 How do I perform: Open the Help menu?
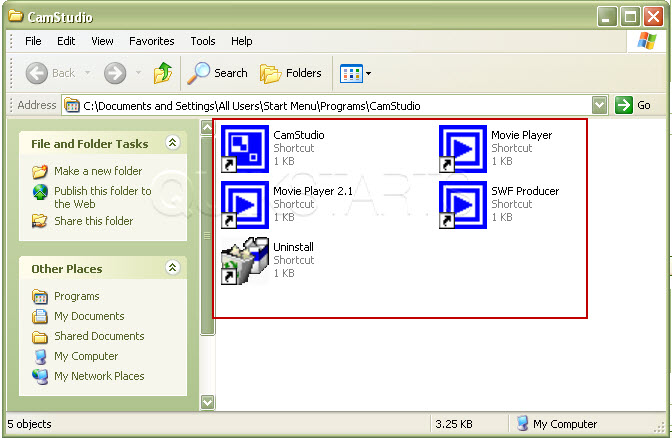242,41
